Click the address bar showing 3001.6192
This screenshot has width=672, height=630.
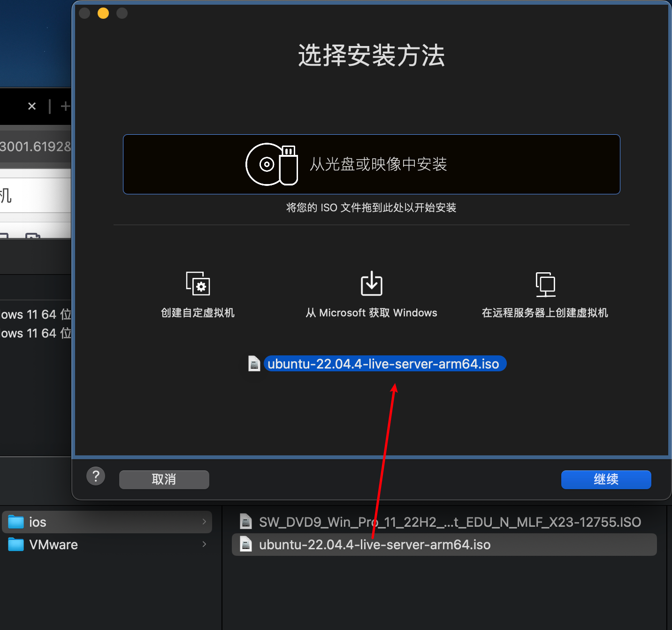35,146
